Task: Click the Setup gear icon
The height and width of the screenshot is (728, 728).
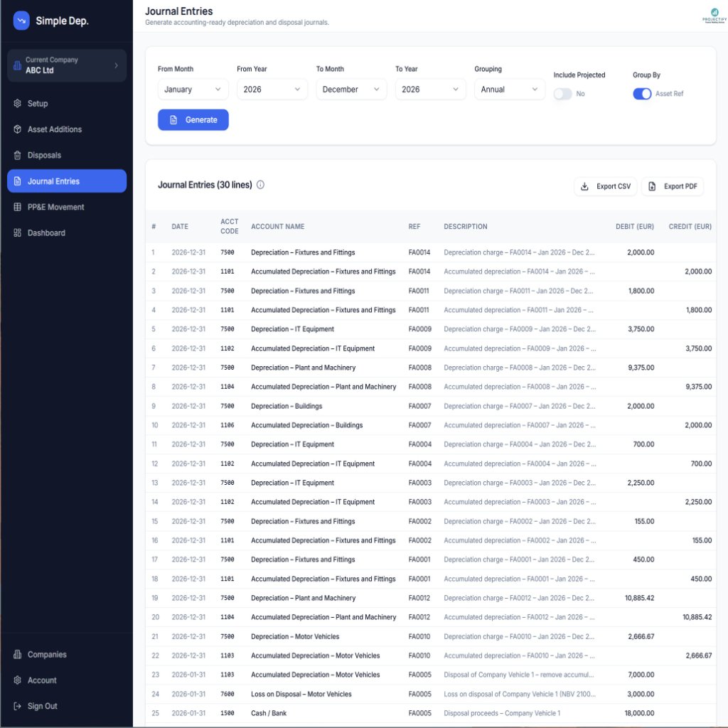Action: (17, 104)
